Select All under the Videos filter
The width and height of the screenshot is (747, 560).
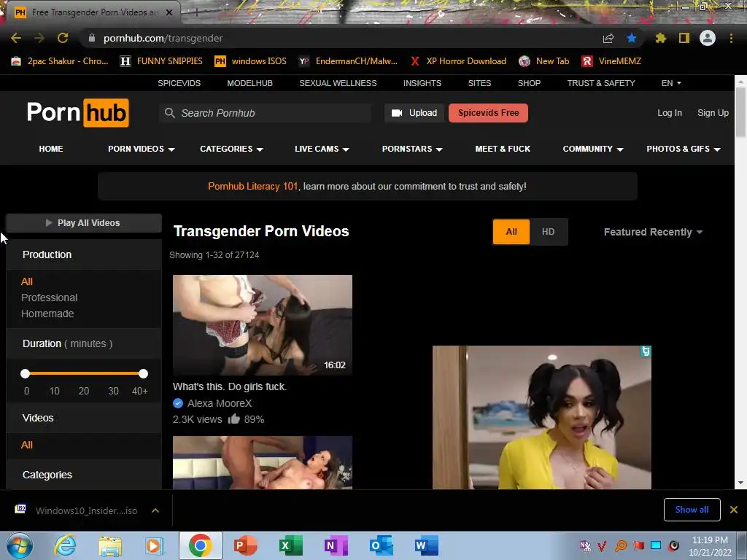pos(27,445)
